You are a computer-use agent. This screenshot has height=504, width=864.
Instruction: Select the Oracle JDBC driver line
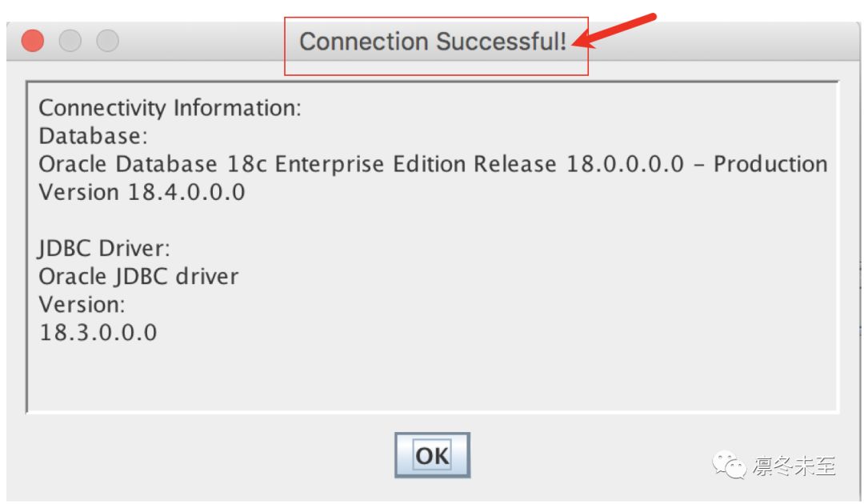(138, 277)
